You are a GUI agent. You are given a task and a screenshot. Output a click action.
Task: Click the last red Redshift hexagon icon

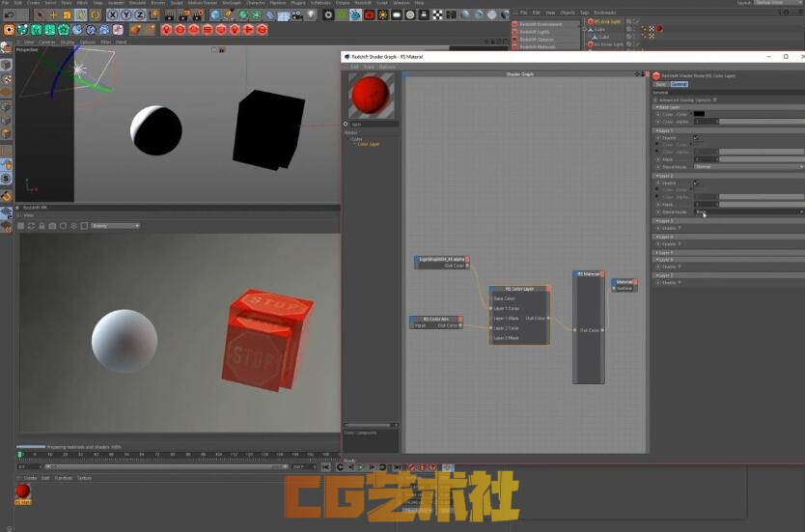(262, 30)
